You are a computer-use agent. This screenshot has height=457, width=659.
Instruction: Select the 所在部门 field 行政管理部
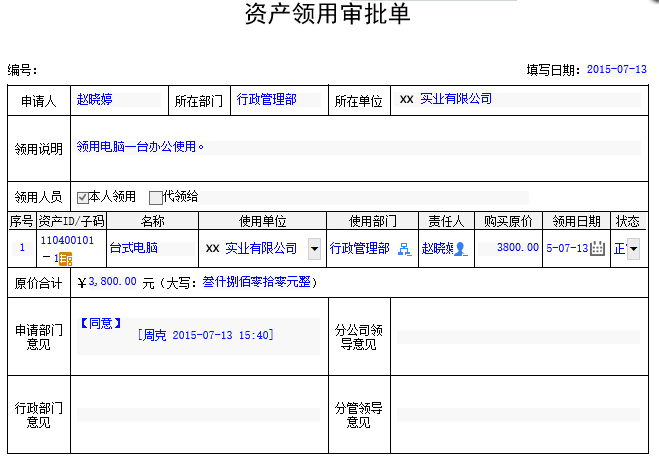click(278, 100)
